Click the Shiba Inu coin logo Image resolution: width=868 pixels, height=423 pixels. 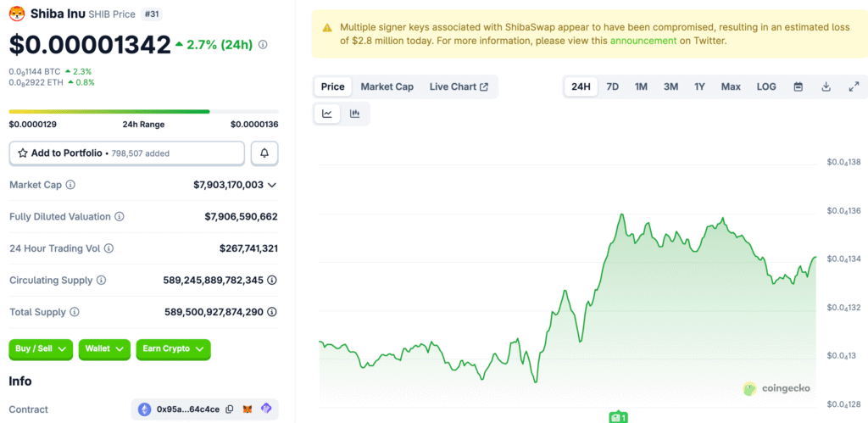pyautogui.click(x=17, y=14)
